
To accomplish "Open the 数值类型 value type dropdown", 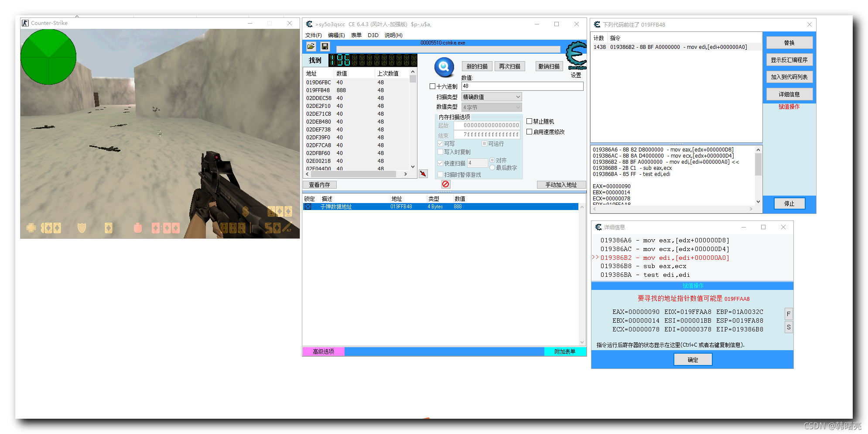I will coord(492,107).
